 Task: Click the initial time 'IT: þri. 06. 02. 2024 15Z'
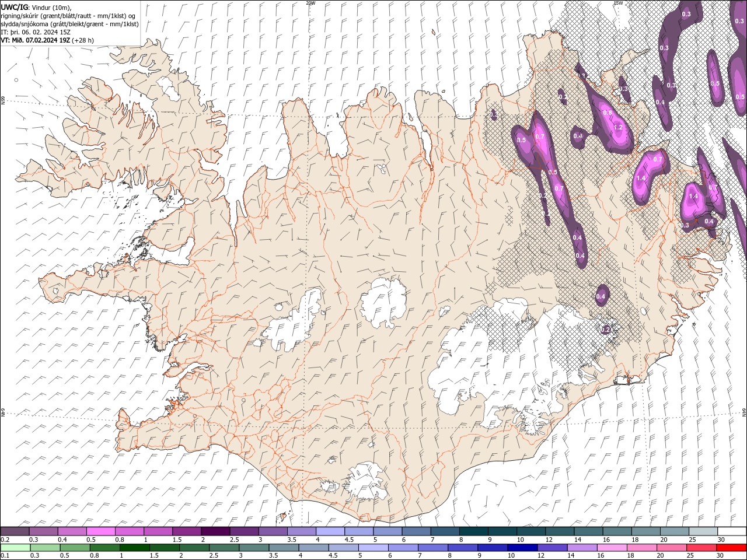34,32
